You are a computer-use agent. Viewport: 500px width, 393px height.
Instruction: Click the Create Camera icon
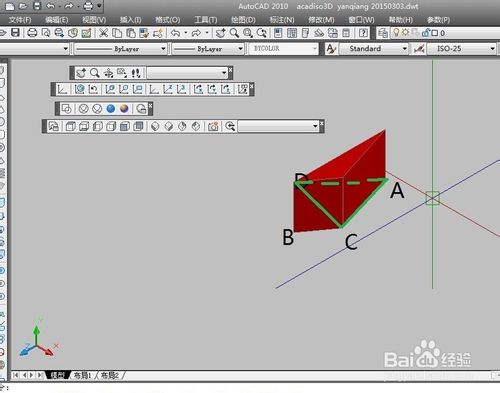tap(213, 126)
